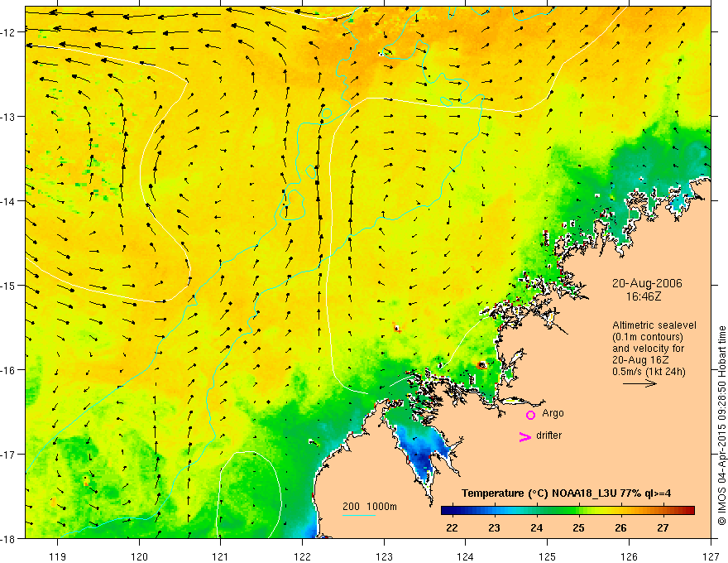Click the '200 1000m' depth label
The width and height of the screenshot is (728, 563).
(370, 507)
